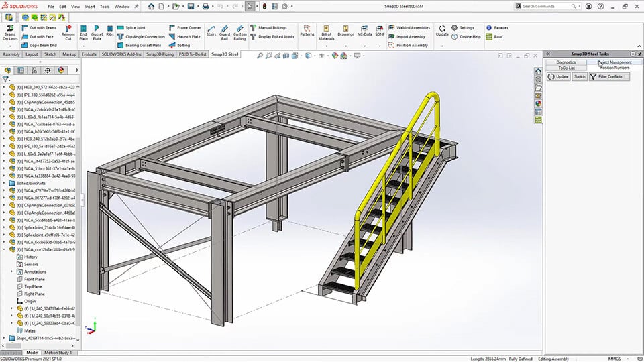The image size is (644, 362).
Task: Select the Front Plane tree item
Action: (x=32, y=279)
